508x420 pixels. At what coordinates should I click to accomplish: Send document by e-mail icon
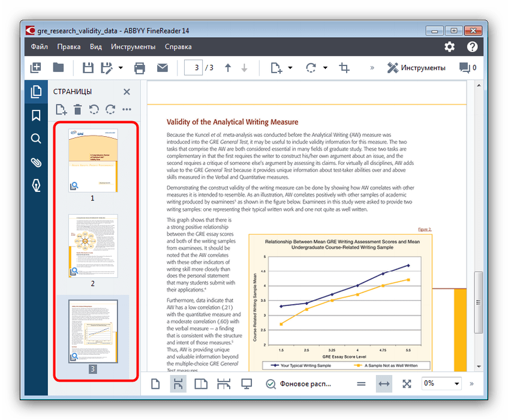pos(163,68)
